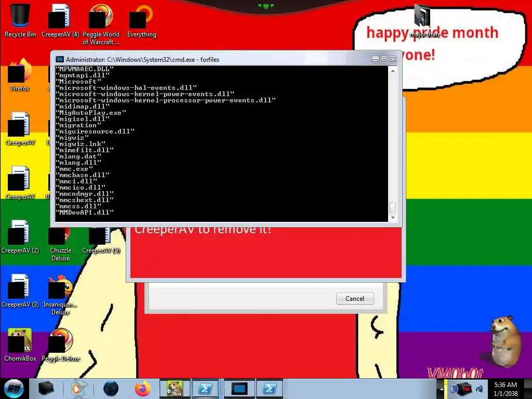The width and height of the screenshot is (532, 399).
Task: Open Peggle World of Warcraft shortcut
Action: pos(101,24)
